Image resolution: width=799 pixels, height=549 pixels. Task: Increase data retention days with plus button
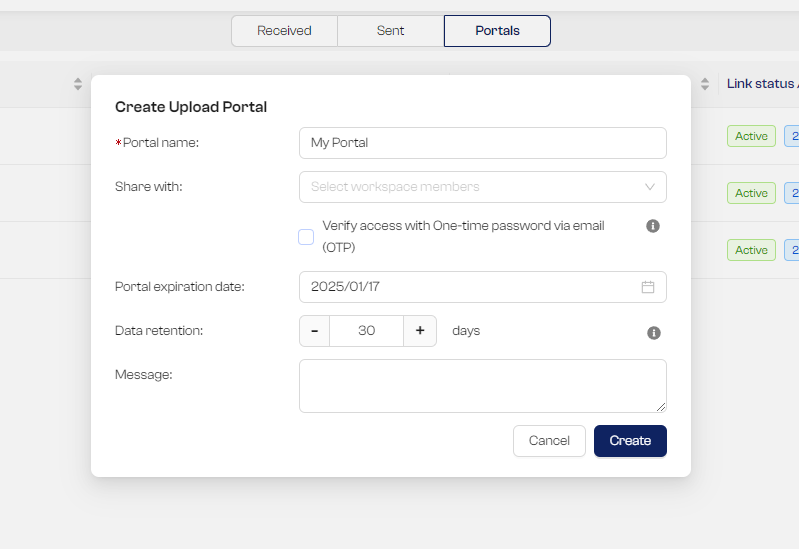point(420,331)
